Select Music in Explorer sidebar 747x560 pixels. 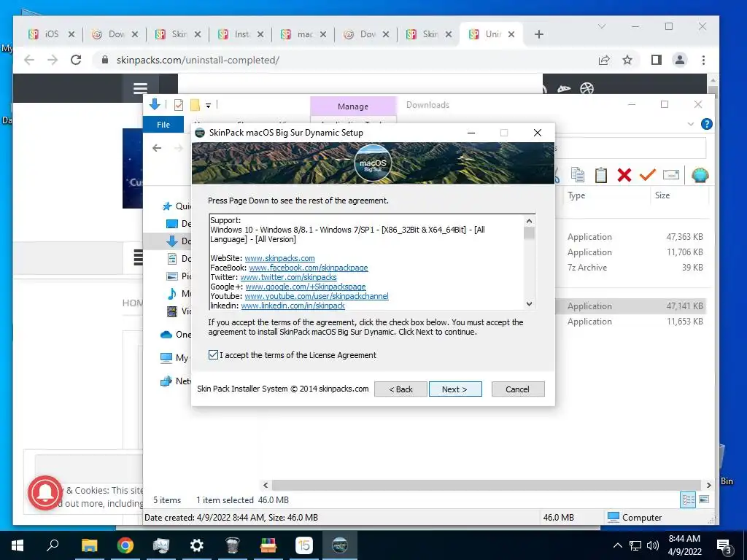click(179, 293)
